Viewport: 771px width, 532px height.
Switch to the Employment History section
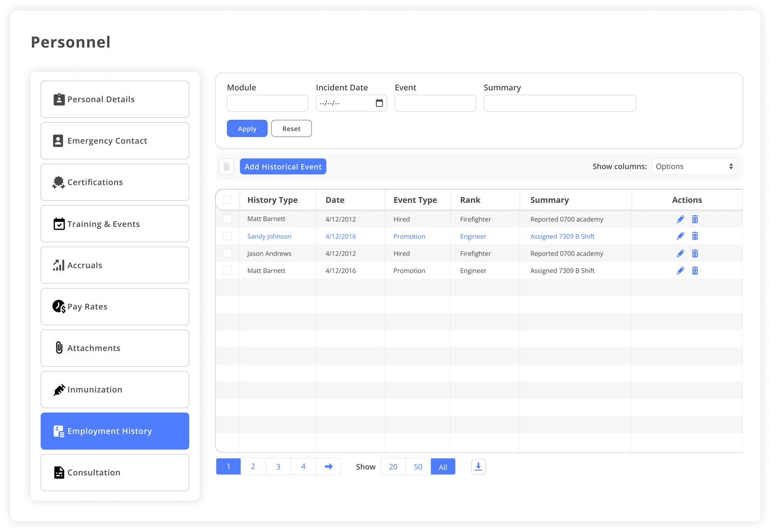[114, 431]
